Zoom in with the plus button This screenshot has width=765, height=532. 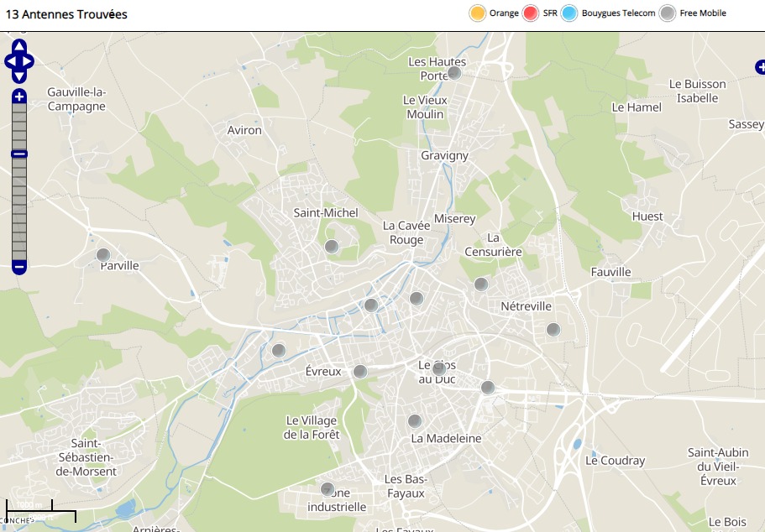19,96
